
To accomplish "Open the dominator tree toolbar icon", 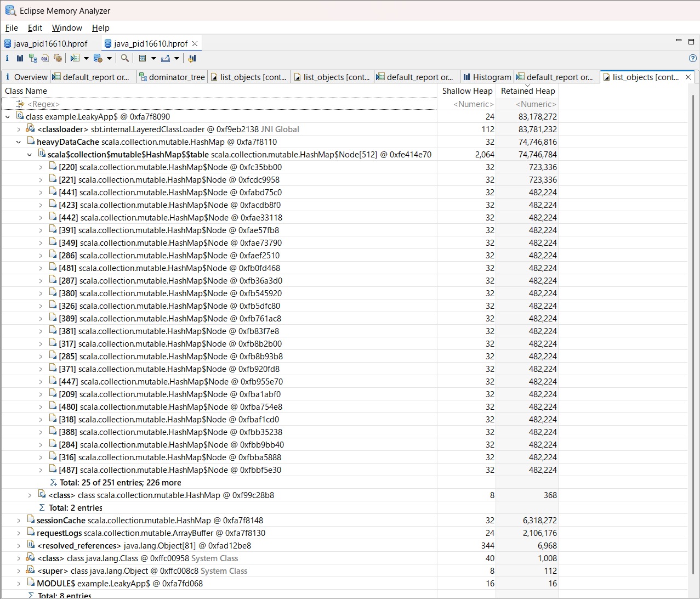I will 32,58.
